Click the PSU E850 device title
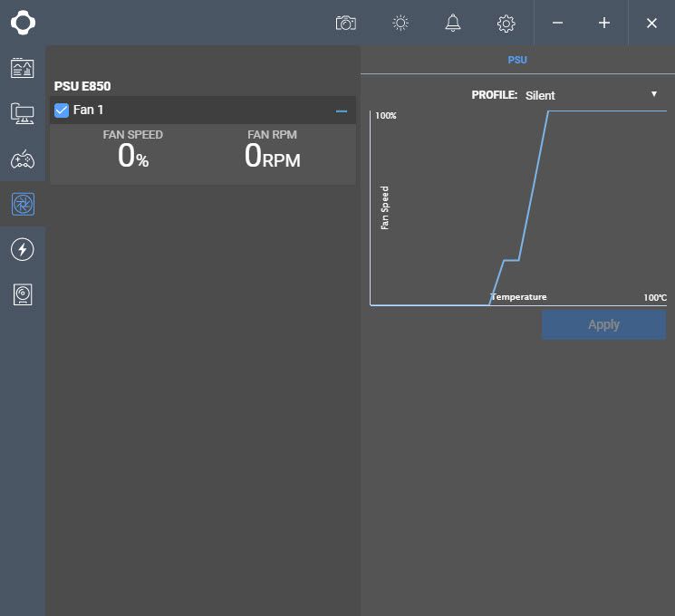 point(82,86)
